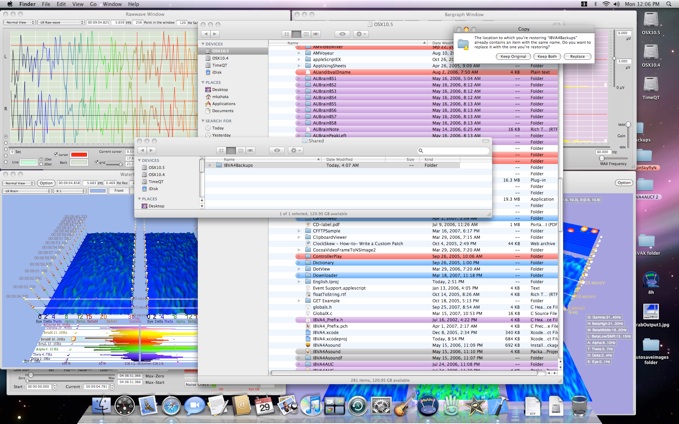Select the 20dot radio button
Viewport: 679px width, 424px height.
tap(42, 164)
